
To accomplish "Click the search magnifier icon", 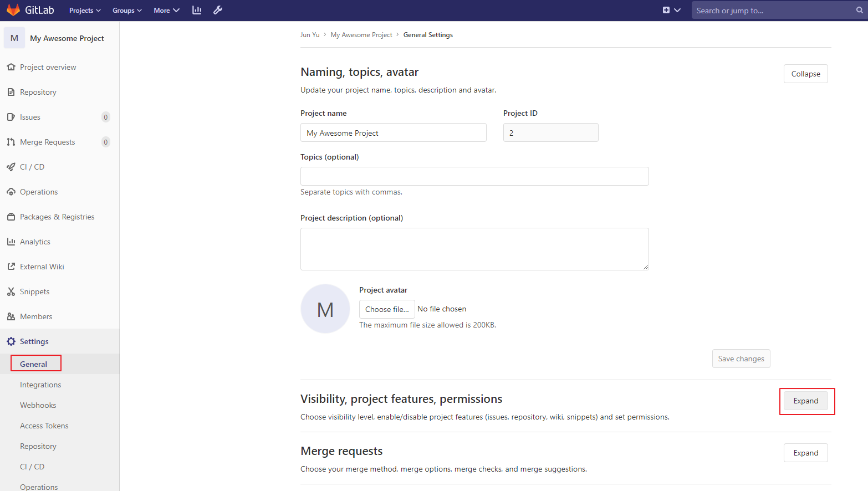I will [x=859, y=10].
